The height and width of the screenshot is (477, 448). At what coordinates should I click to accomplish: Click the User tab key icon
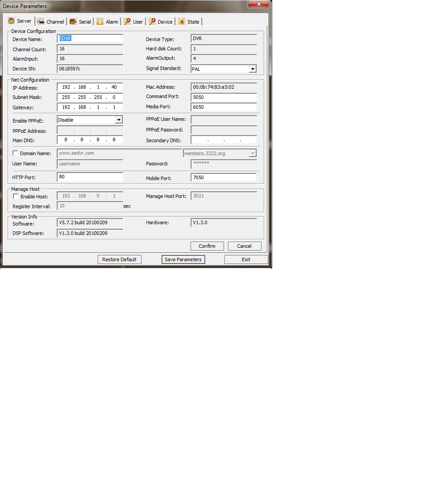tap(127, 22)
